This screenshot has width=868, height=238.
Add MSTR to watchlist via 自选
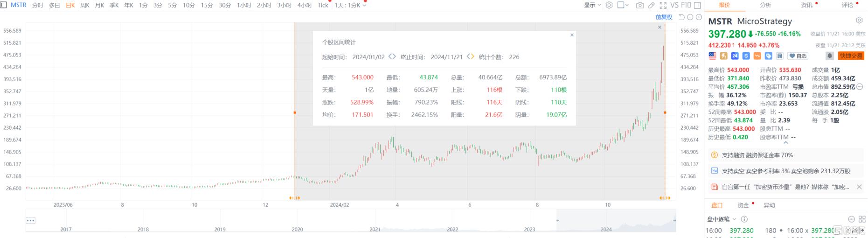click(798, 56)
